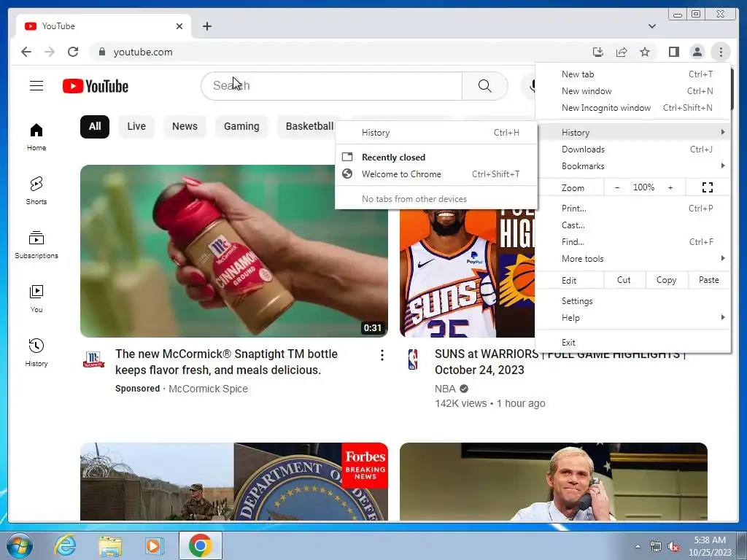The height and width of the screenshot is (560, 747).
Task: Click the YouTube search input field
Action: tap(332, 86)
